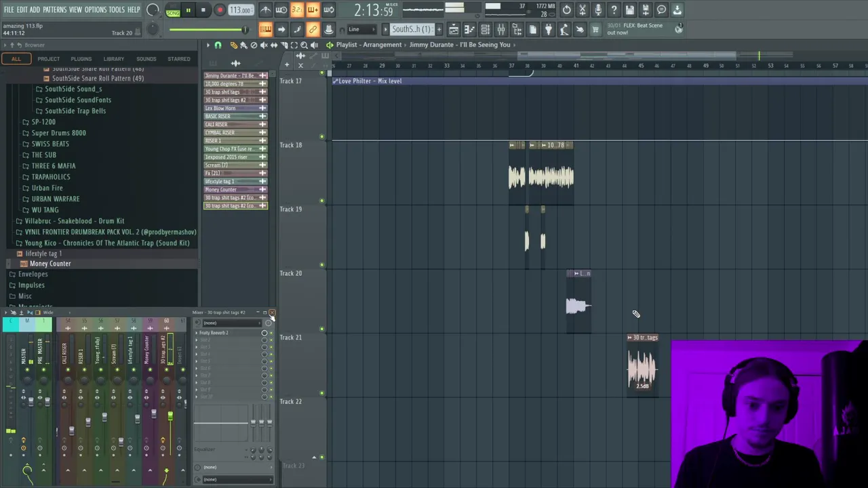Click the render export disk icon
The width and height of the screenshot is (868, 488).
click(x=646, y=10)
